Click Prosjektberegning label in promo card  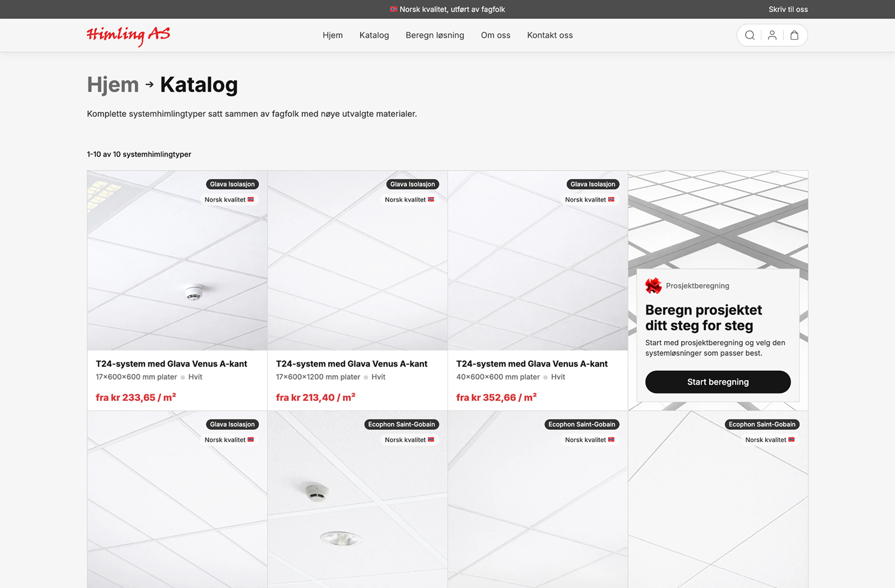(698, 286)
